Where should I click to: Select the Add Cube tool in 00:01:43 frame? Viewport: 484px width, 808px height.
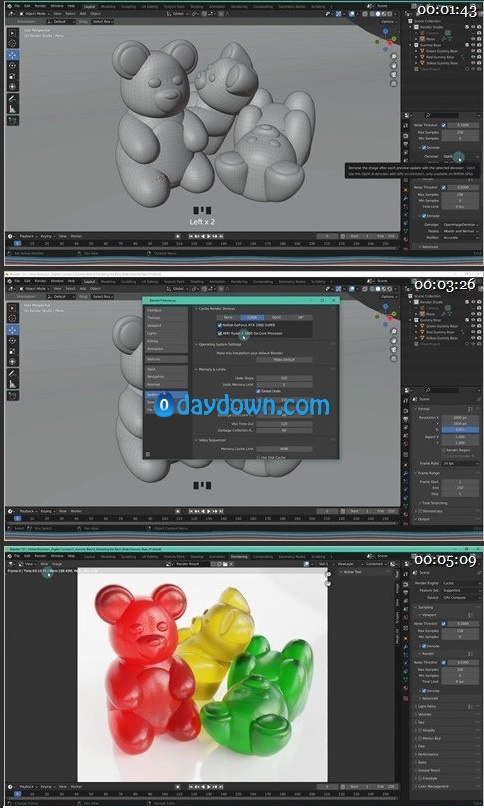point(12,121)
